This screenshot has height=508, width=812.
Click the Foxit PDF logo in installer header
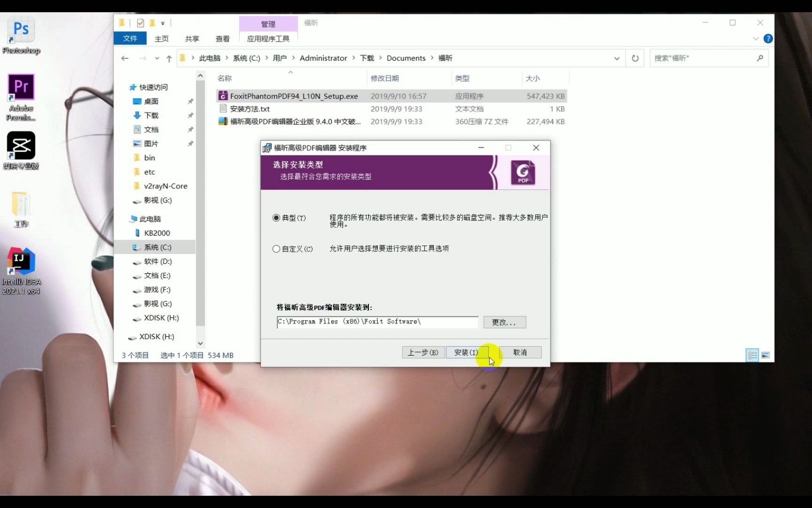523,173
